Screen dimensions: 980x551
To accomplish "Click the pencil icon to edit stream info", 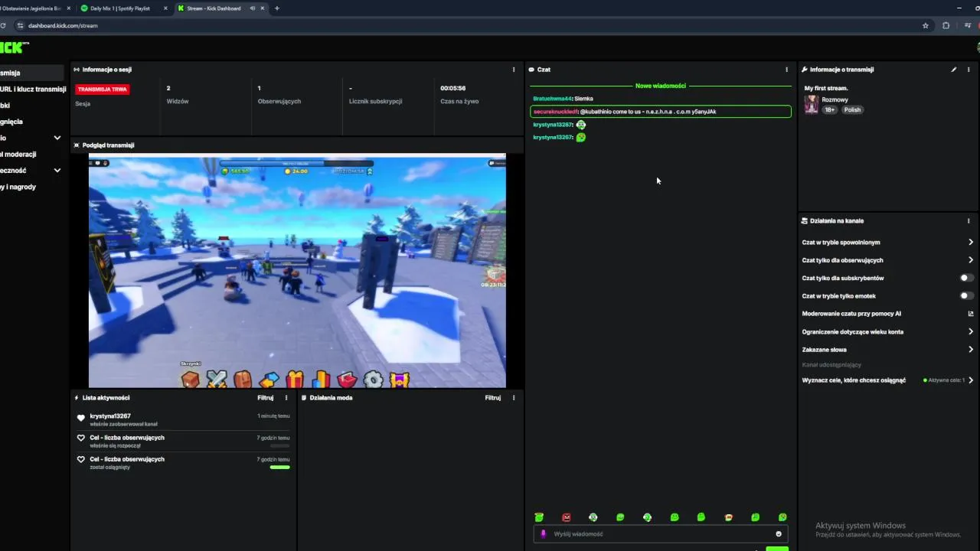I will coord(954,70).
